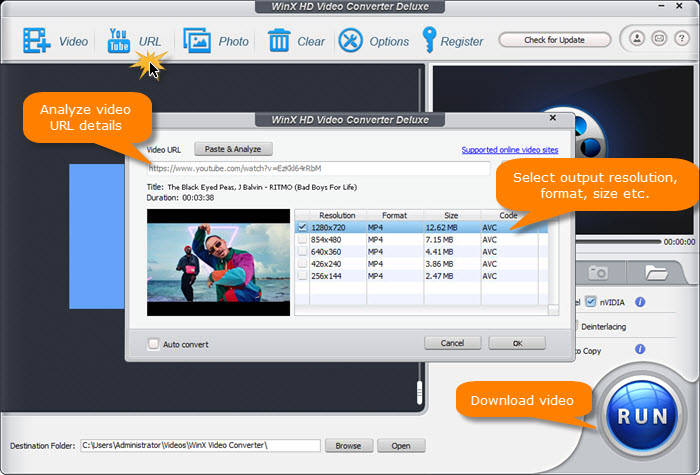The width and height of the screenshot is (700, 475).
Task: Open Supported online video sites link
Action: (x=509, y=150)
